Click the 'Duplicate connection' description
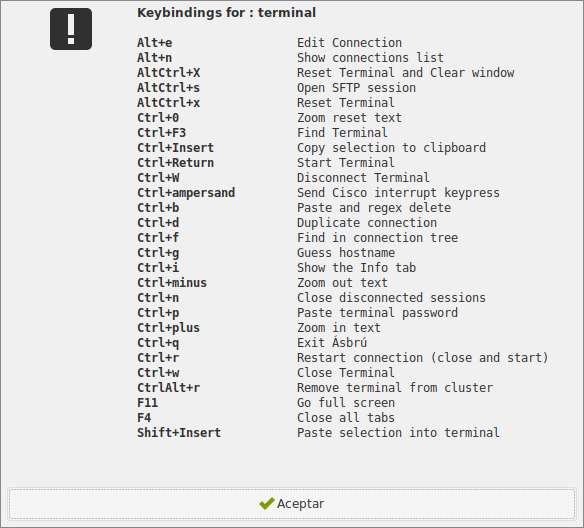 tap(367, 223)
